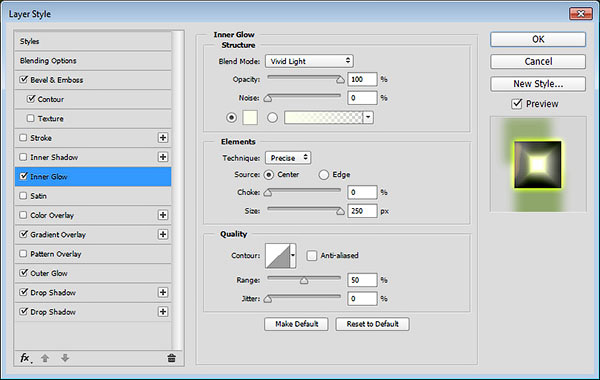Viewport: 600px width, 380px height.
Task: Add another Color Overlay with plus icon
Action: (163, 215)
